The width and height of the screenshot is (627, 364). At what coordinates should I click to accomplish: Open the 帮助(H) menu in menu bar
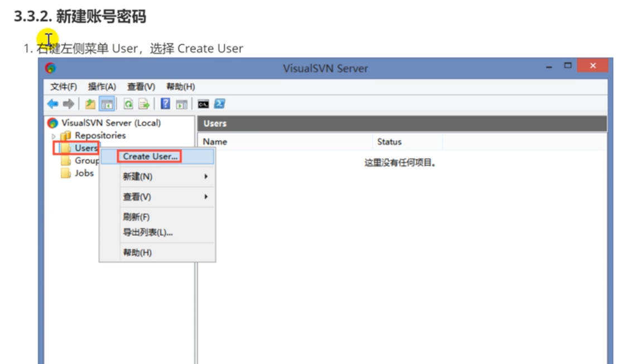(x=180, y=87)
